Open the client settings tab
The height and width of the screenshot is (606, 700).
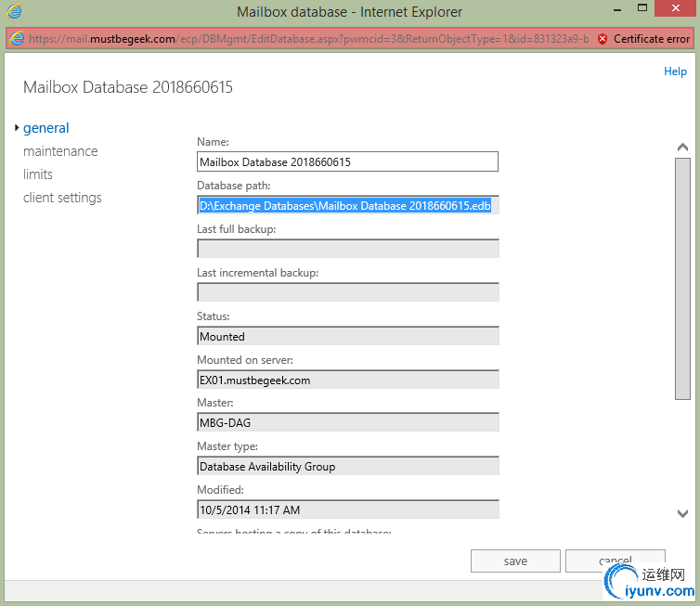pos(62,198)
